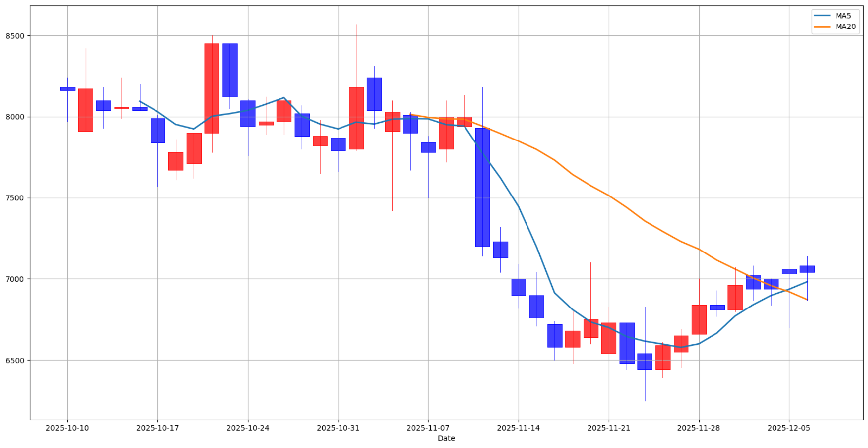Click the Date x-axis label
Screen dimensions: 868x448
tap(446, 438)
